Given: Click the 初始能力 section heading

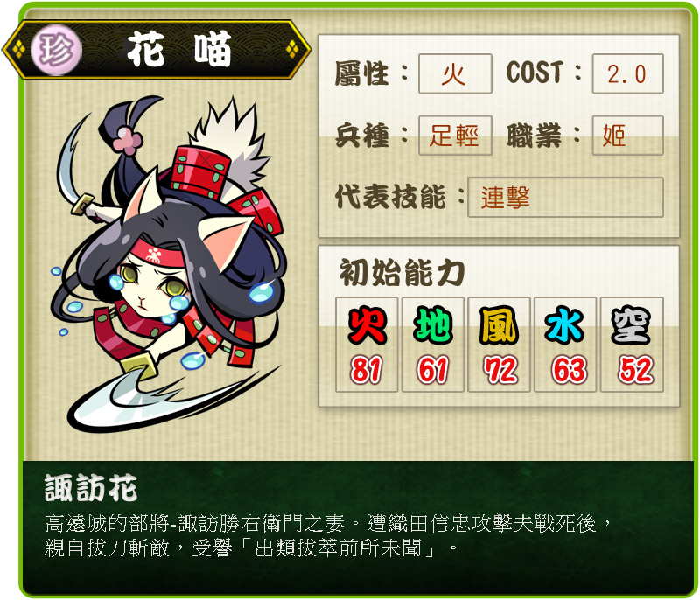Looking at the screenshot, I should point(402,272).
